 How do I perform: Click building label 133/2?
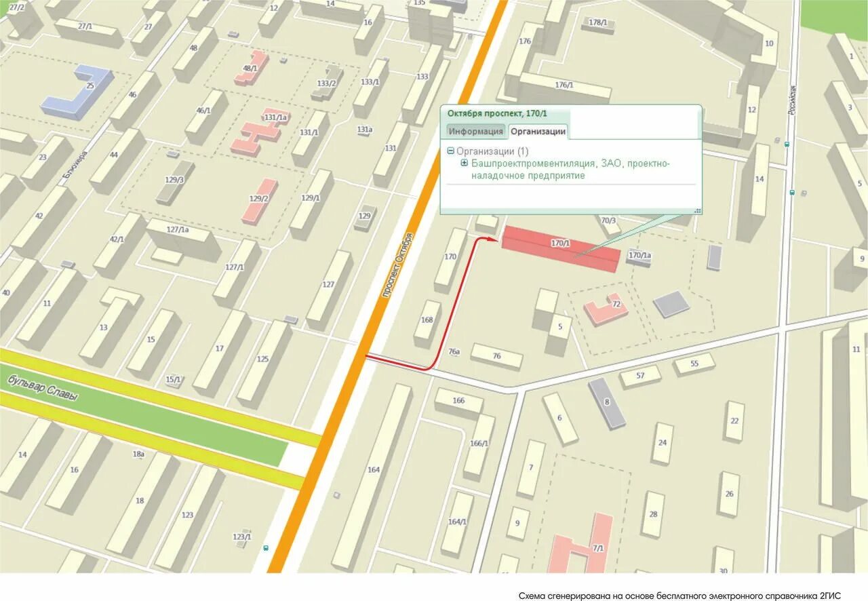pos(327,83)
